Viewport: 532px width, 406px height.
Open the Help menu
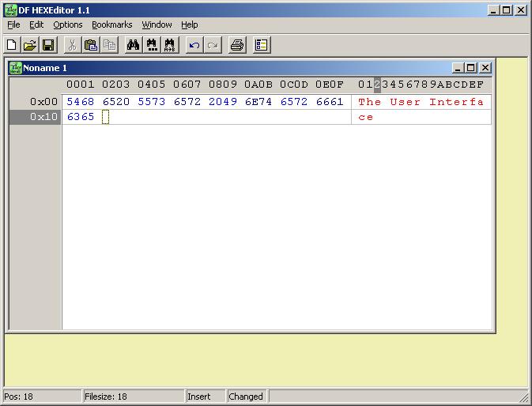pos(190,24)
